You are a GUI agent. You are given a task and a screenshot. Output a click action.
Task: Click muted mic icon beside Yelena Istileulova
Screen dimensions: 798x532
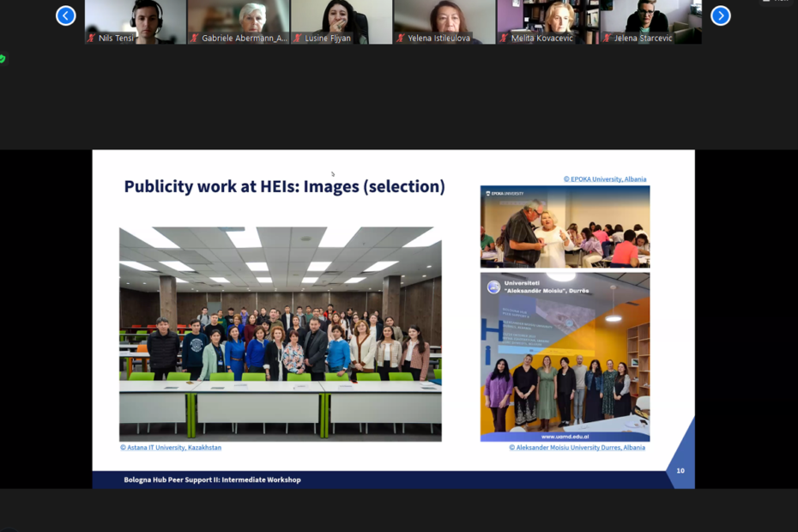401,38
